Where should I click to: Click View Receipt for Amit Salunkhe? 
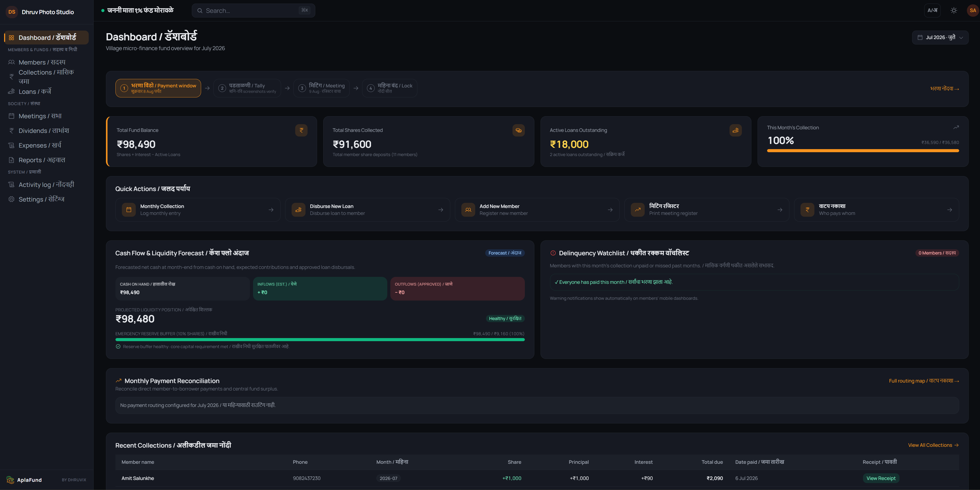click(881, 478)
